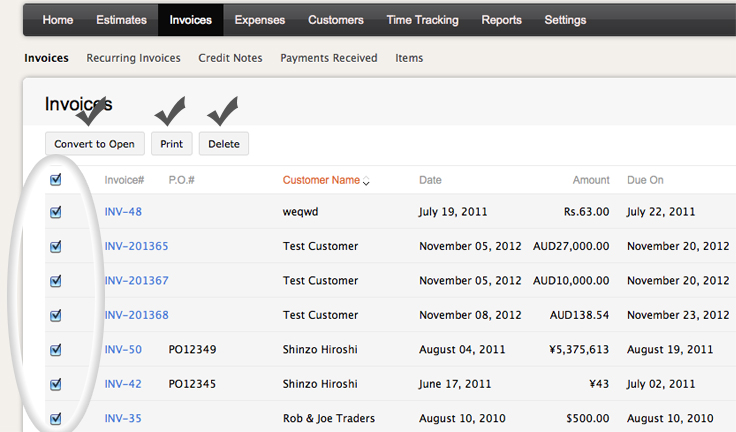Open the Credit Notes section
The width and height of the screenshot is (736, 432).
pyautogui.click(x=230, y=58)
